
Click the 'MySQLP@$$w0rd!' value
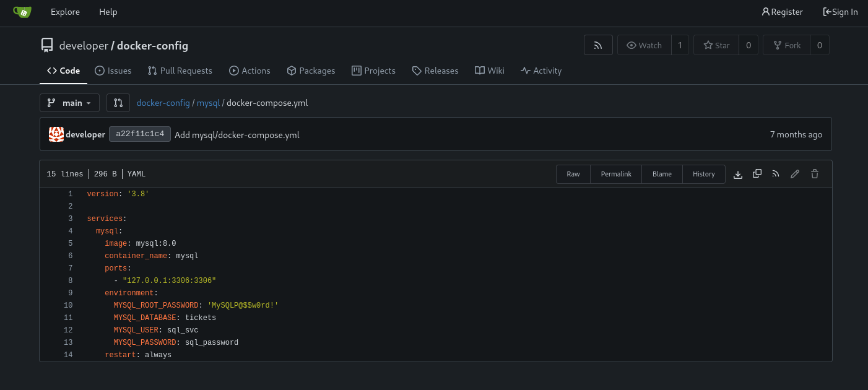[x=243, y=305]
